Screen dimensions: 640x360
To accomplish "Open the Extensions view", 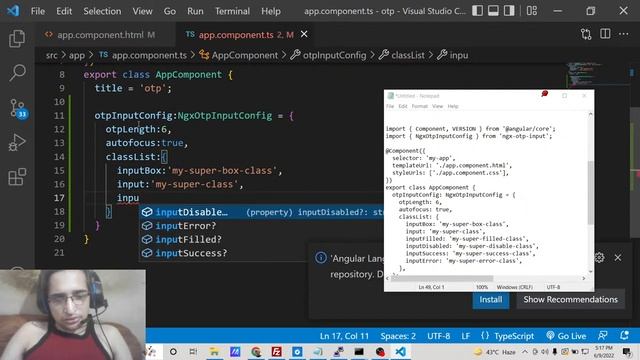I will [17, 177].
